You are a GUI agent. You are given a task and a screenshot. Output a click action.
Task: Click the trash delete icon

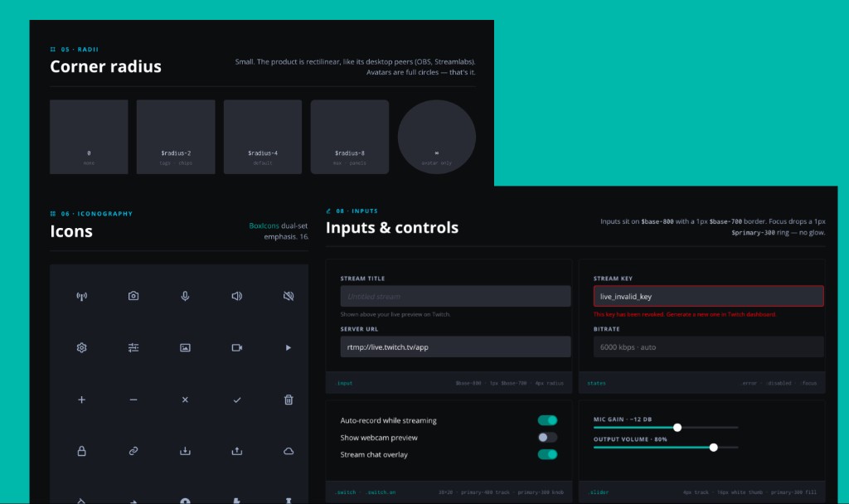point(288,400)
